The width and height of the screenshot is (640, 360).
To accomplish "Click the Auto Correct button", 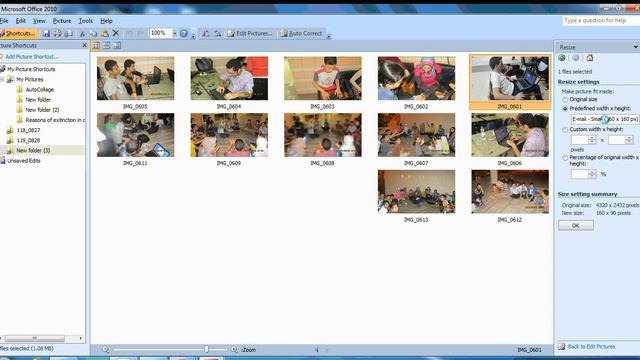I will (x=301, y=33).
